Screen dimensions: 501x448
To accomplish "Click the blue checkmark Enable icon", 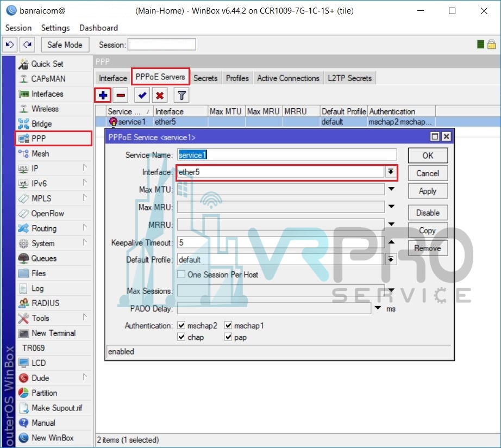I will (x=142, y=95).
